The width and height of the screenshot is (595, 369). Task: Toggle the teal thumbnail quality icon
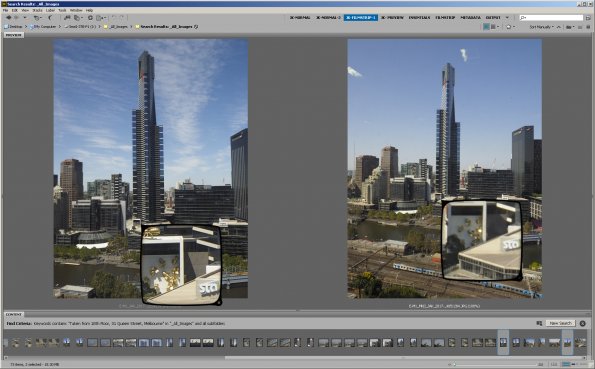point(486,27)
